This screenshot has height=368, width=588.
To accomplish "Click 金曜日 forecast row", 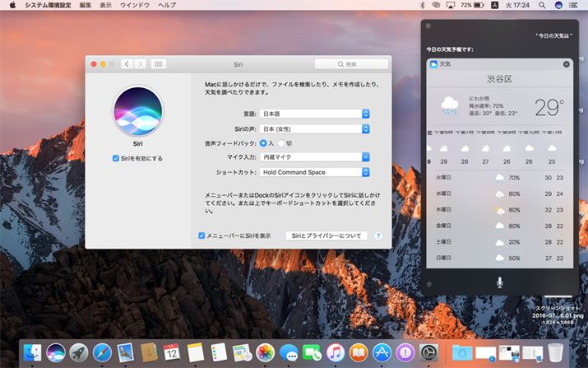I will click(499, 226).
